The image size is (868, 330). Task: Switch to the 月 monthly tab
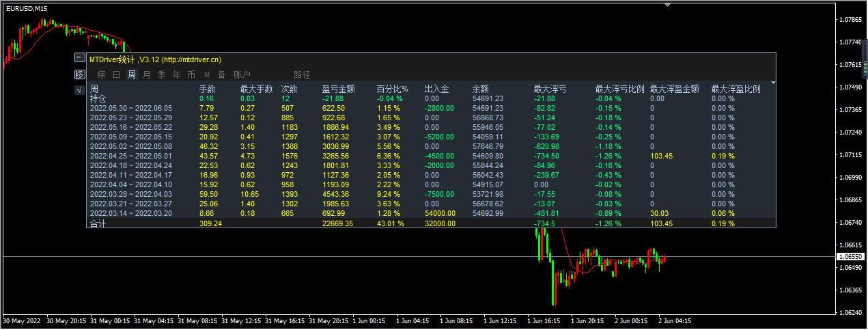[146, 74]
